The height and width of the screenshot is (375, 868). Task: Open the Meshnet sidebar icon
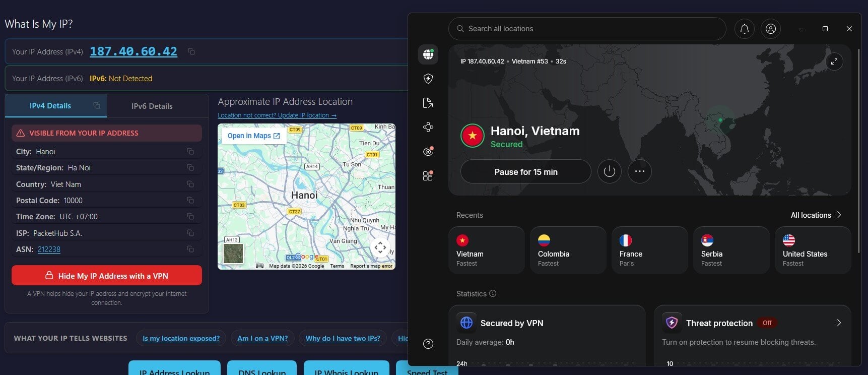(x=428, y=127)
